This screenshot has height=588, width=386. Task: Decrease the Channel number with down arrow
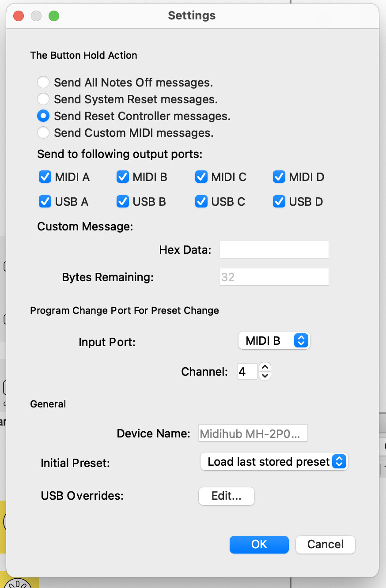265,376
